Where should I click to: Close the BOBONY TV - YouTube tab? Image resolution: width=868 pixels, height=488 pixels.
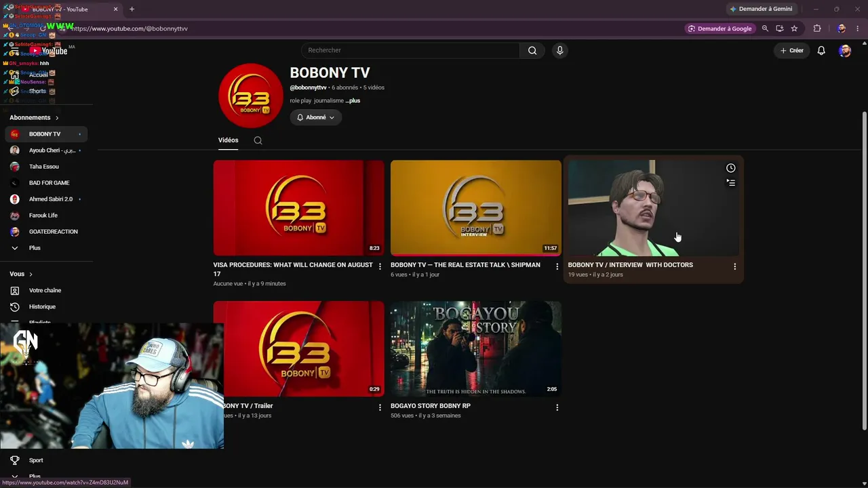115,9
